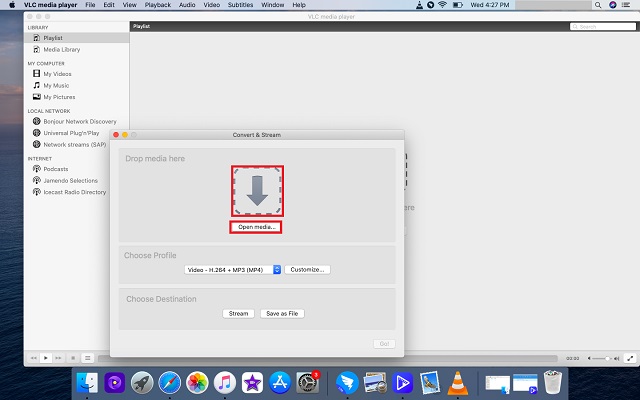Open the Window menu
640x400 pixels.
(273, 5)
